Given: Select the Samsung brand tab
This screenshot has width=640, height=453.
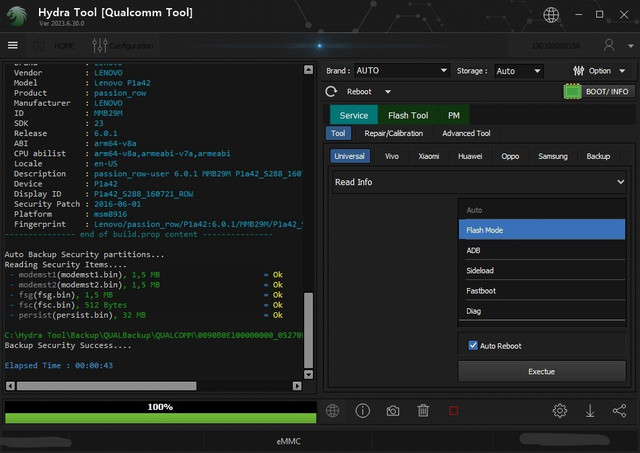Looking at the screenshot, I should (553, 156).
